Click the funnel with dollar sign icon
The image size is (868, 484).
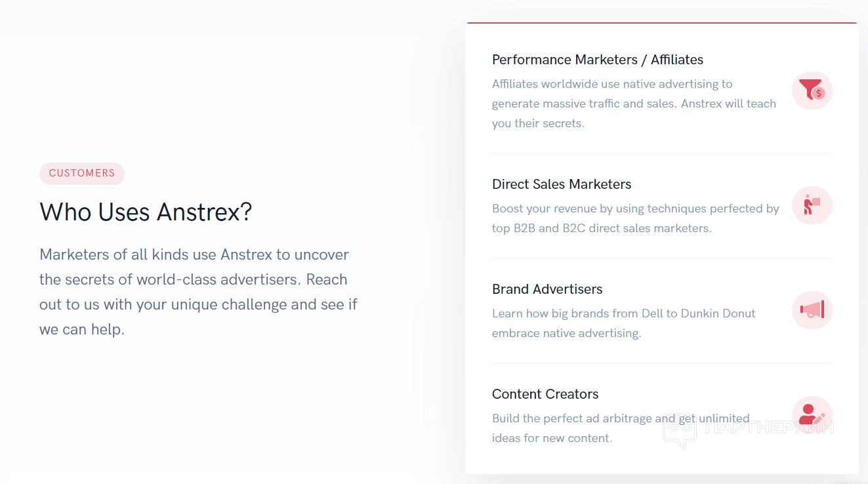point(812,90)
